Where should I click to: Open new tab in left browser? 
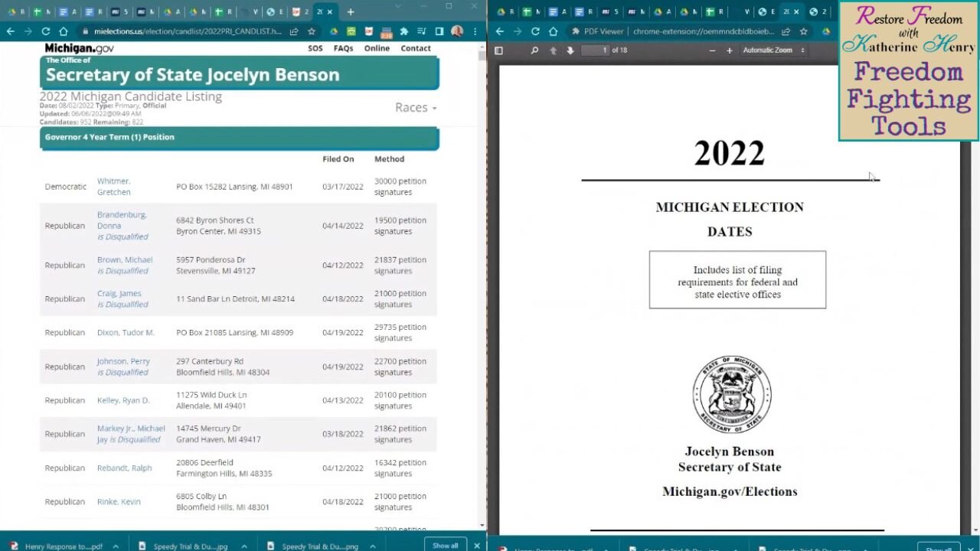pos(351,12)
